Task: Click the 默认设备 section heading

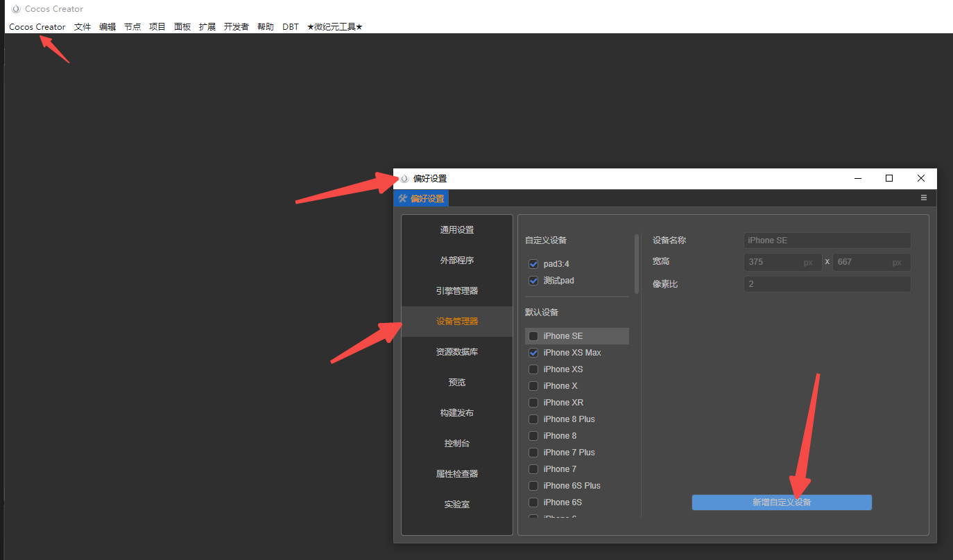Action: 542,313
